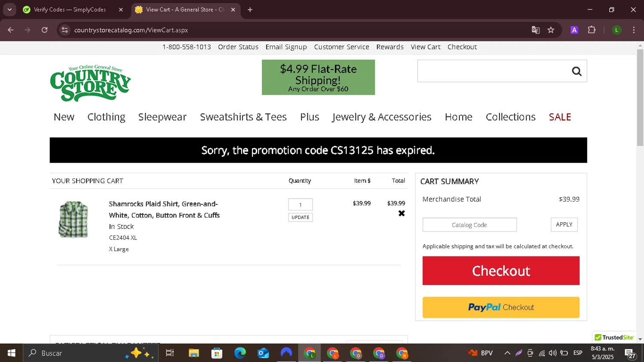Click the phone number 1-800-558-1013
This screenshot has width=644, height=362.
[x=186, y=47]
